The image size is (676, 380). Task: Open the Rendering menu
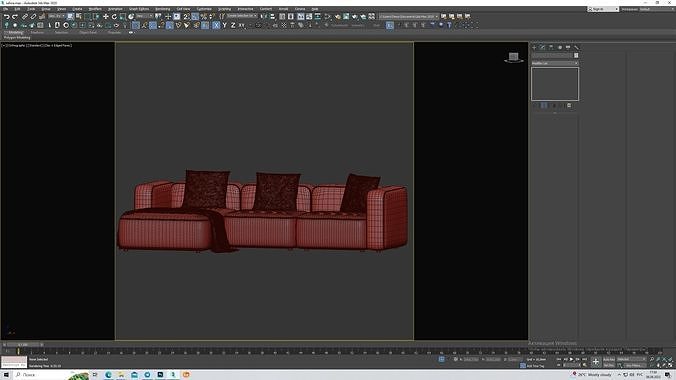tap(163, 9)
